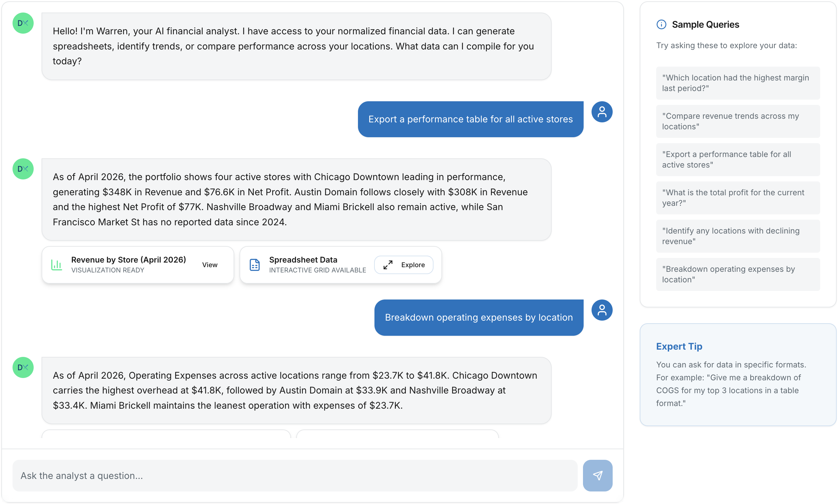The height and width of the screenshot is (504, 838).
Task: Open the interactive grid with the Explore button
Action: pos(403,265)
